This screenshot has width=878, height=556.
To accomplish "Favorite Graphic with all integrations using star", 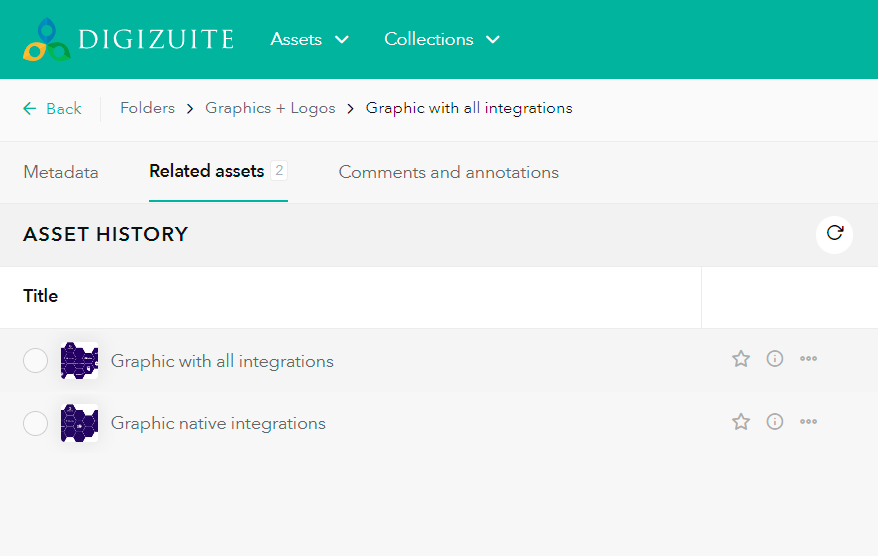I will 741,359.
